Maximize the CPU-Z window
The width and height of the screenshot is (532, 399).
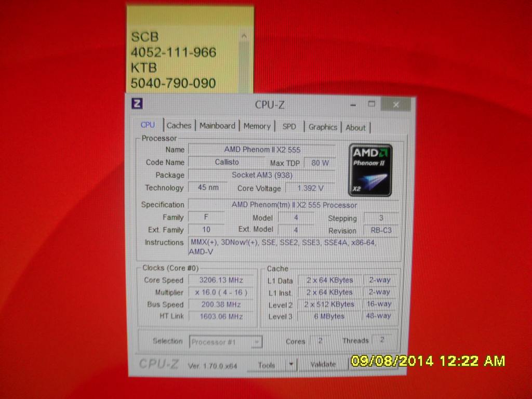click(x=372, y=104)
